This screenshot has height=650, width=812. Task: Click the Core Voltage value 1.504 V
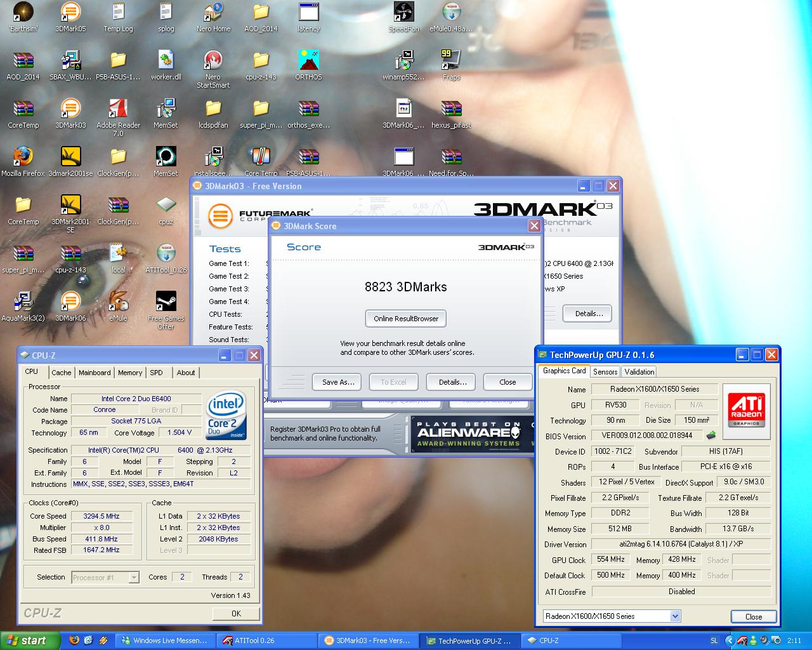180,432
